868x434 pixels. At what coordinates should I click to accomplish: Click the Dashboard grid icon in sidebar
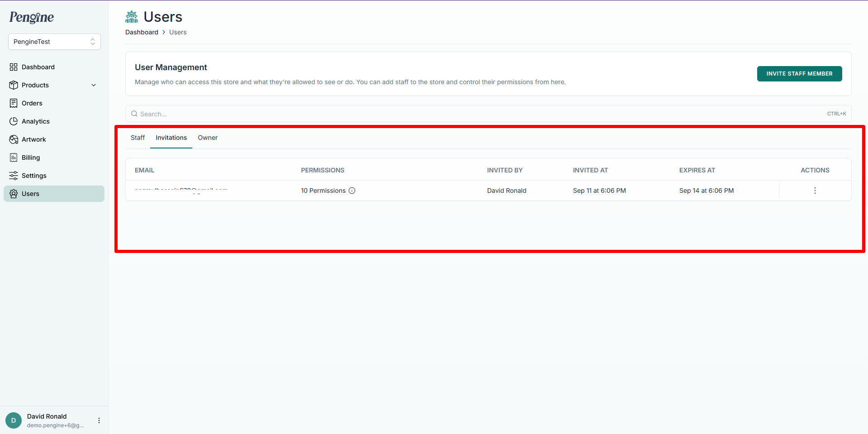[14, 67]
